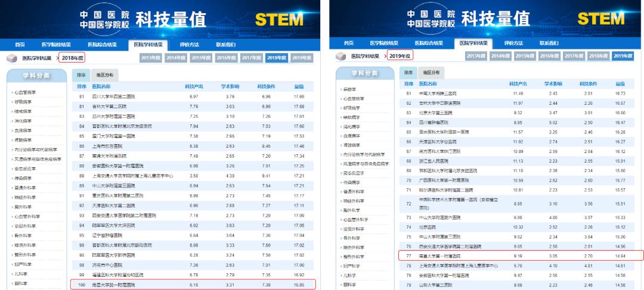Switch left page to 2019年度
644x290 pixels.
click(302, 58)
